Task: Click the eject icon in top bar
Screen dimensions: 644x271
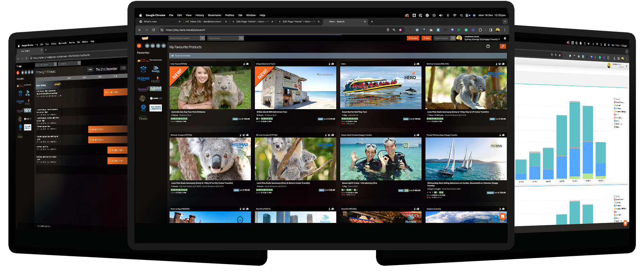Action: pyautogui.click(x=505, y=38)
